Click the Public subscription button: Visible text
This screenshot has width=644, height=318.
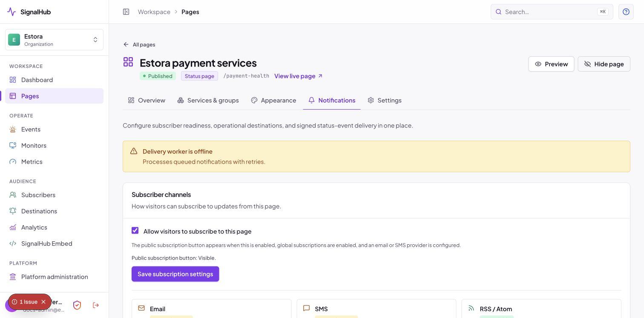point(174,258)
